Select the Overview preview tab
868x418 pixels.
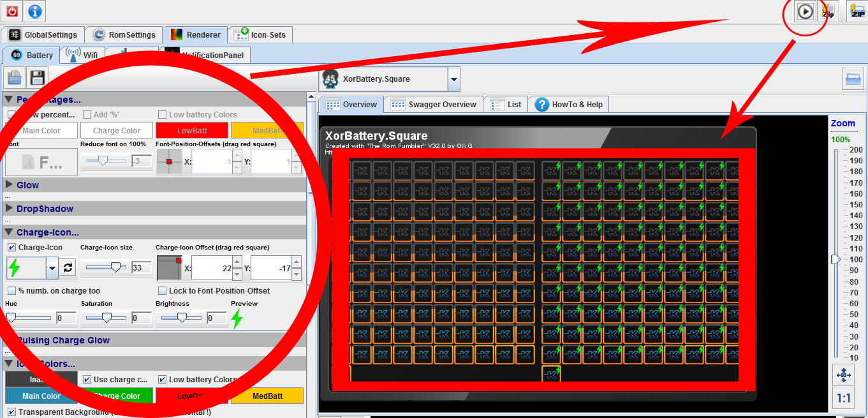[351, 105]
